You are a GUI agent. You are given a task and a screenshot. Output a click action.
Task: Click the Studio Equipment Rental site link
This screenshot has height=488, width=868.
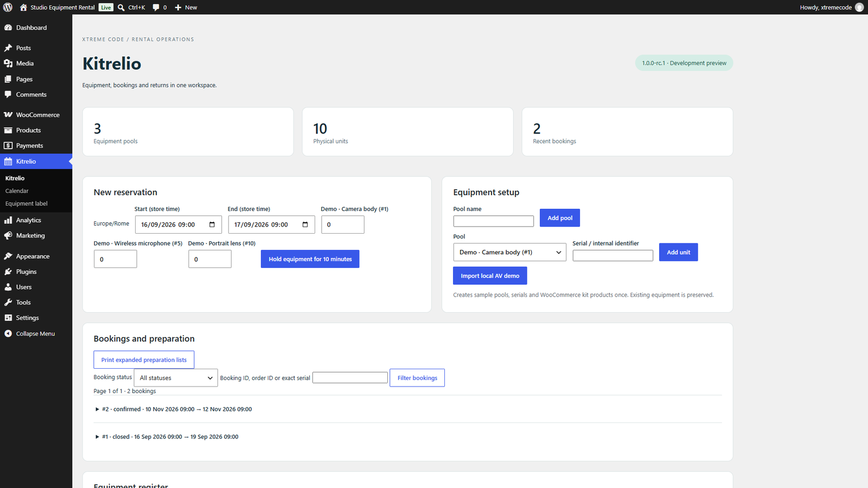62,8
